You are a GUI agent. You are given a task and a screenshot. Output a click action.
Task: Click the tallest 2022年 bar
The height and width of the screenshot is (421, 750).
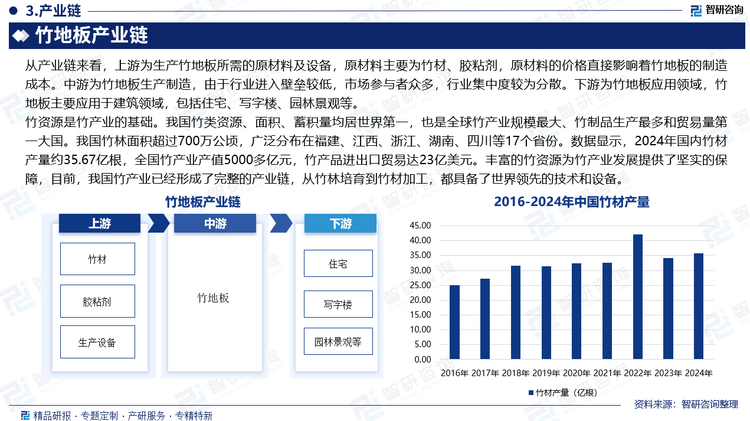click(638, 297)
